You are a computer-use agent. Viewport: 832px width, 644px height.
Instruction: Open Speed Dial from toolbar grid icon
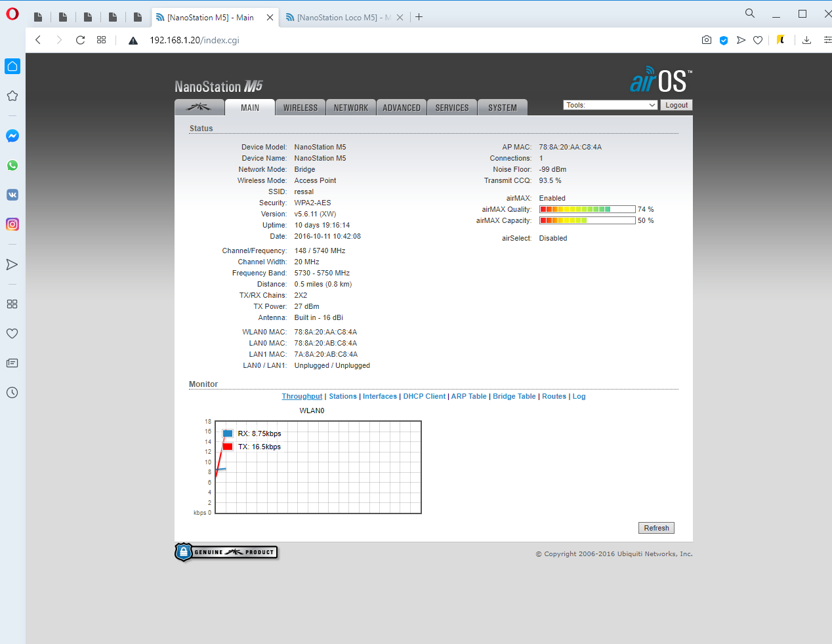click(x=101, y=40)
